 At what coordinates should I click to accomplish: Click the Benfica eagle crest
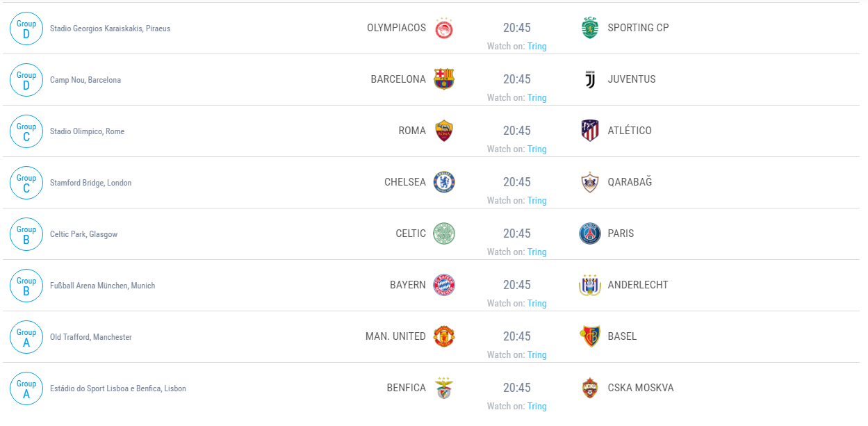point(444,388)
